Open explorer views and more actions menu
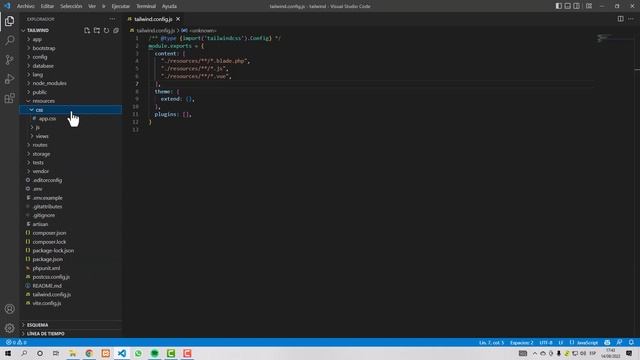640x360 pixels. pos(112,19)
